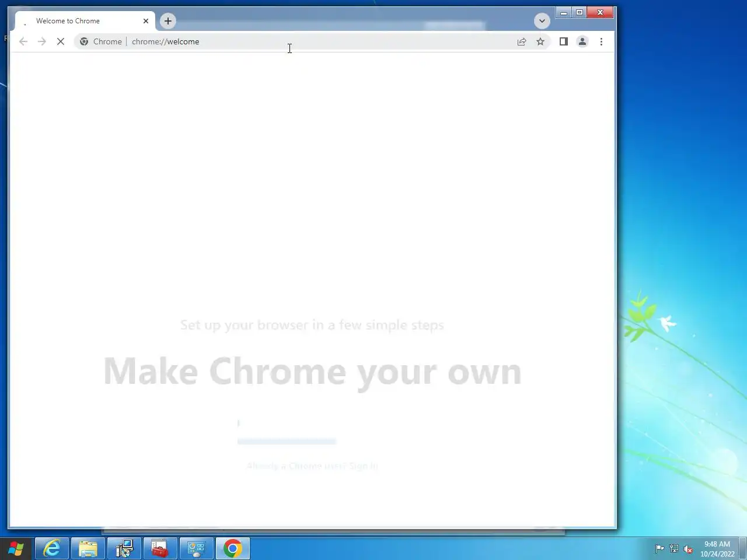This screenshot has height=560, width=747.
Task: Click the Chrome taskbar icon
Action: [233, 548]
